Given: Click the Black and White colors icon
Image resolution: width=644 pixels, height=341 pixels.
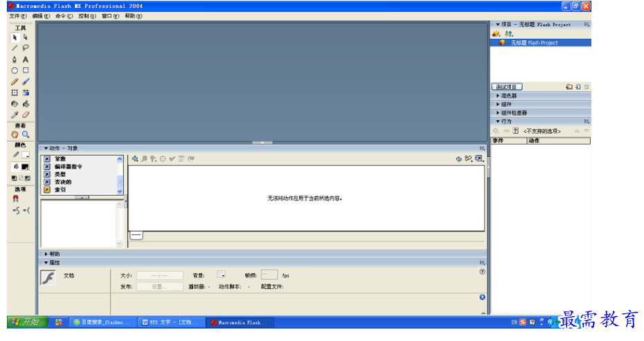Looking at the screenshot, I should click(14, 178).
